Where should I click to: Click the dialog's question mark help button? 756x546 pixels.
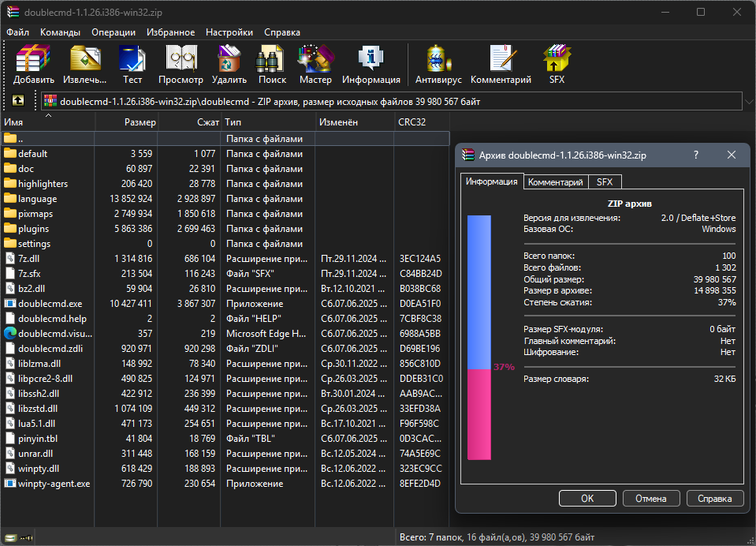696,155
